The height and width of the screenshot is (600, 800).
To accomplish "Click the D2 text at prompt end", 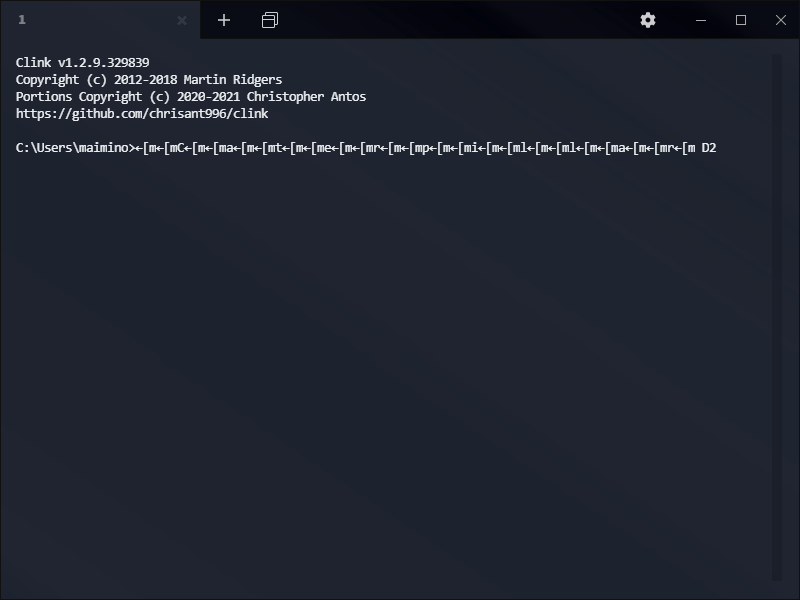I will (709, 148).
